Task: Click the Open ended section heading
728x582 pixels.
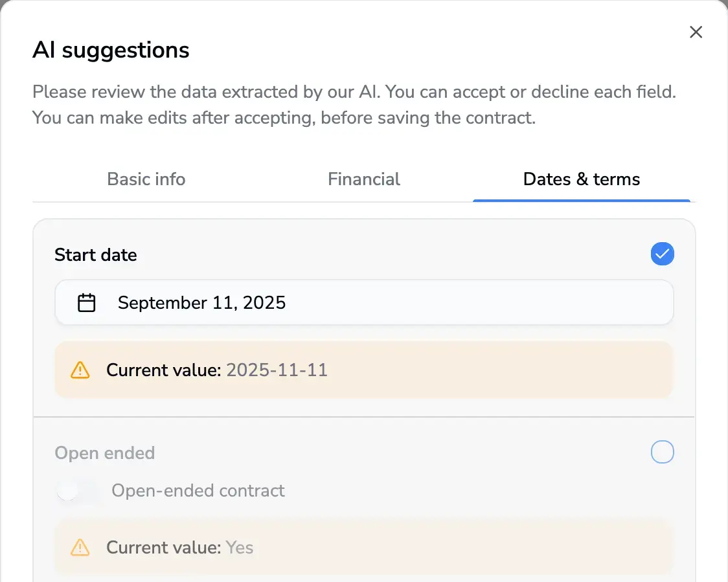Action: (x=104, y=453)
